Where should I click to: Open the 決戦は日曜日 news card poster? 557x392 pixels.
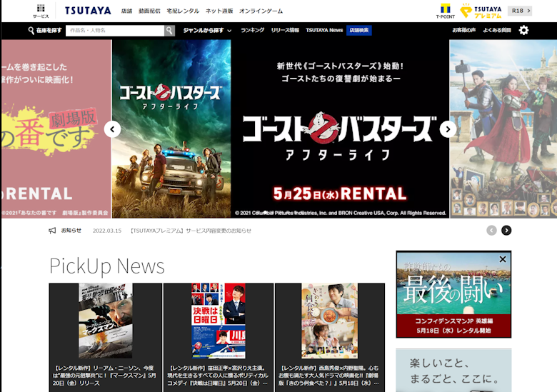click(x=218, y=321)
